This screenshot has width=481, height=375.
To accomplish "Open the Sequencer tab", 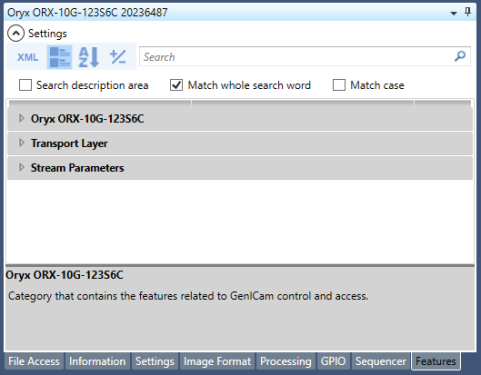I will coord(381,361).
